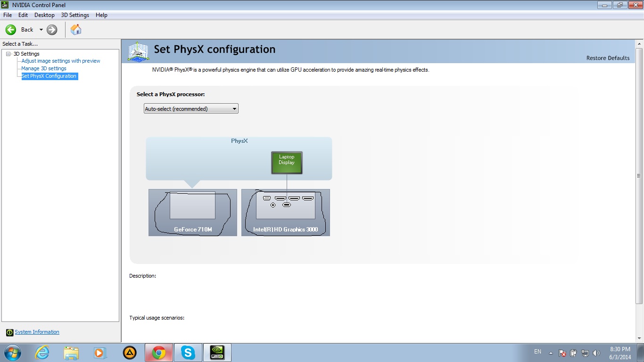Launch Internet Explorer from taskbar

[42, 353]
